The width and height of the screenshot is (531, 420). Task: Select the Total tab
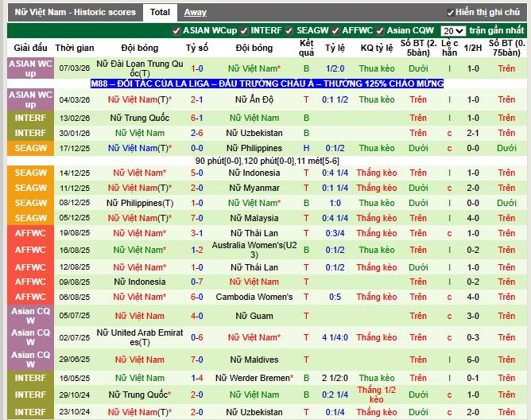click(x=160, y=12)
